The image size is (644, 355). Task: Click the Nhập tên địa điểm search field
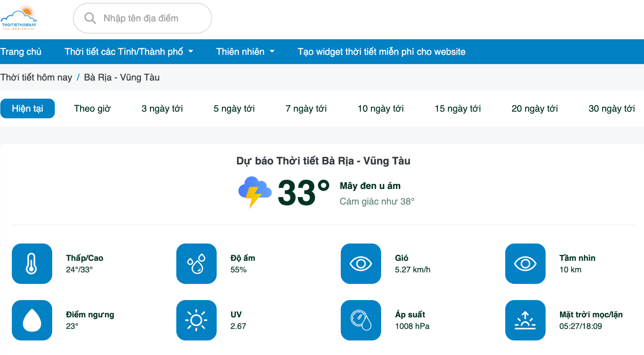[x=142, y=18]
